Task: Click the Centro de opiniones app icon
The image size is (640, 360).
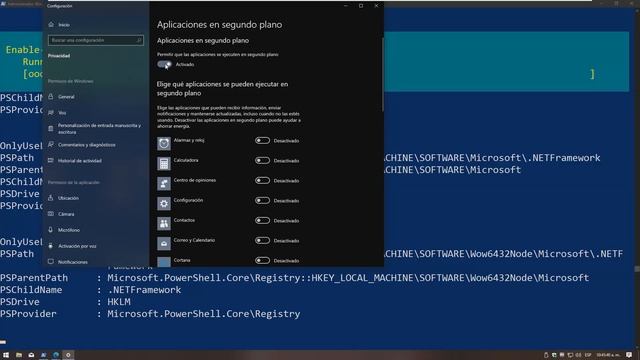Action: [164, 183]
